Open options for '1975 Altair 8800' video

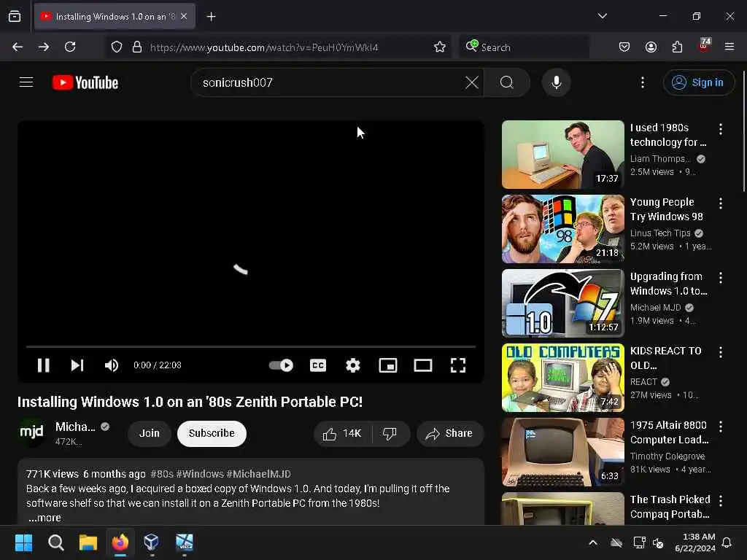click(721, 427)
